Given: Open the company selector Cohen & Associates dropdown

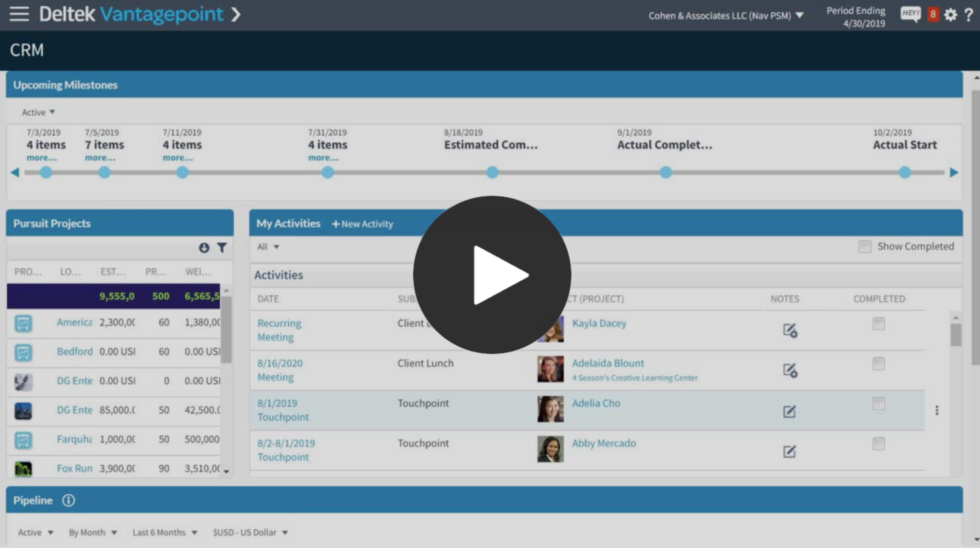Looking at the screenshot, I should [726, 15].
